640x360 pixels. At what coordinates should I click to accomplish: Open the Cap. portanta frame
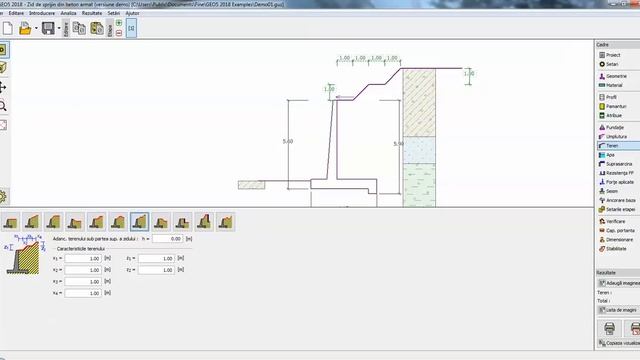tap(618, 231)
